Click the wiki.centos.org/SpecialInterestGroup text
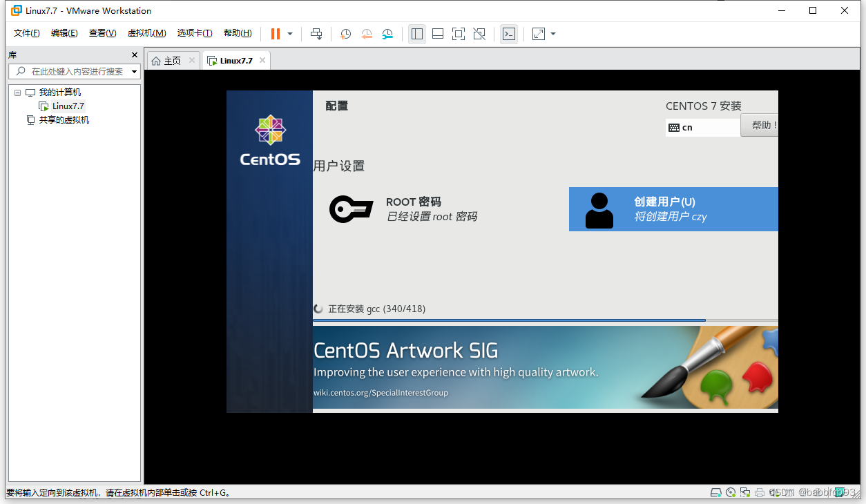The image size is (866, 504). 381,393
